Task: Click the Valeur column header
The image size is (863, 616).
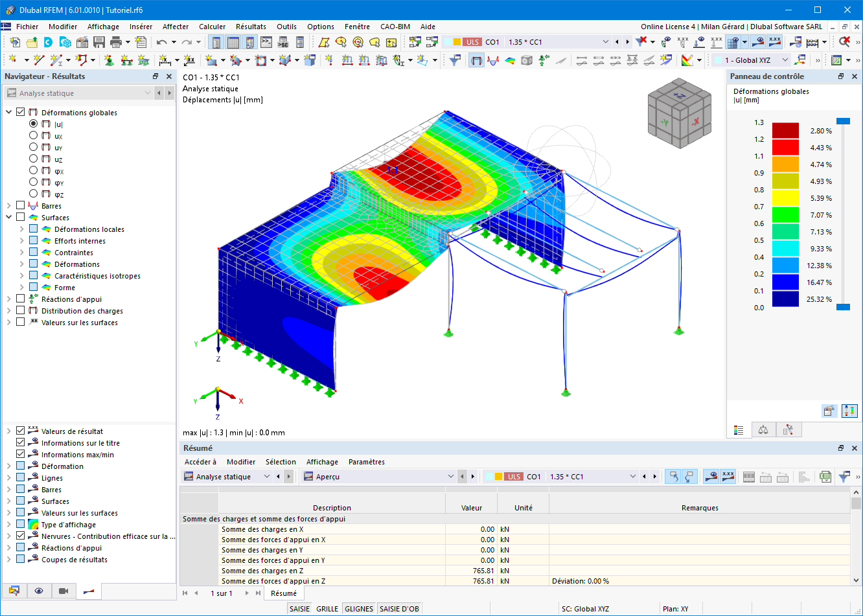Action: coord(472,508)
